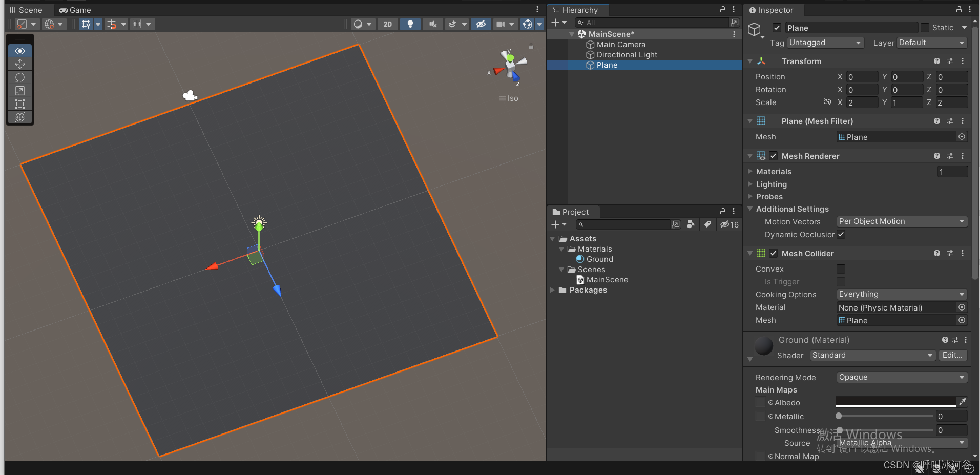
Task: Open Cooking Options dropdown
Action: point(902,294)
